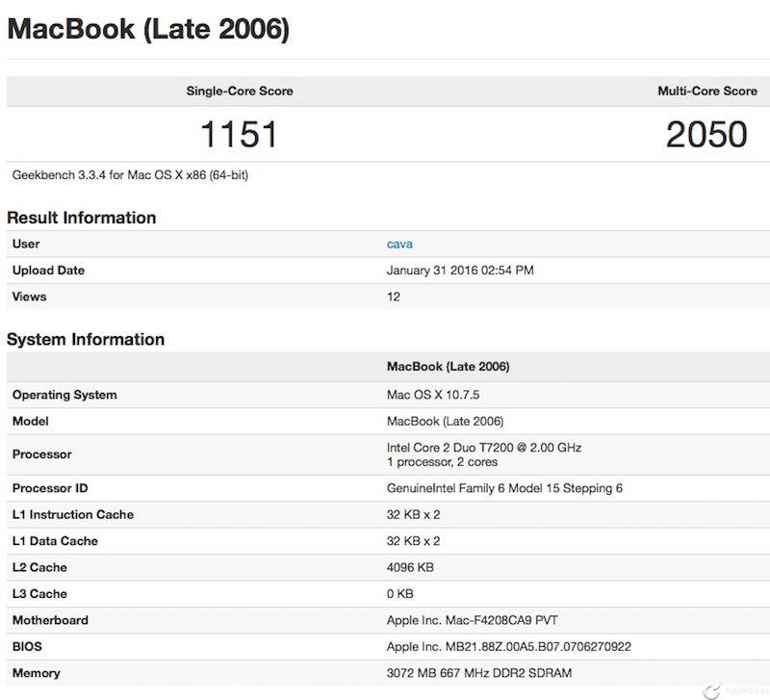
Task: Select the Processor ID label
Action: 50,488
